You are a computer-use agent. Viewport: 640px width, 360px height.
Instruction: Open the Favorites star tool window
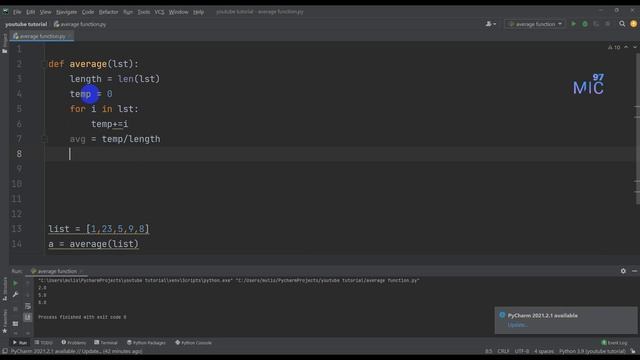4,321
